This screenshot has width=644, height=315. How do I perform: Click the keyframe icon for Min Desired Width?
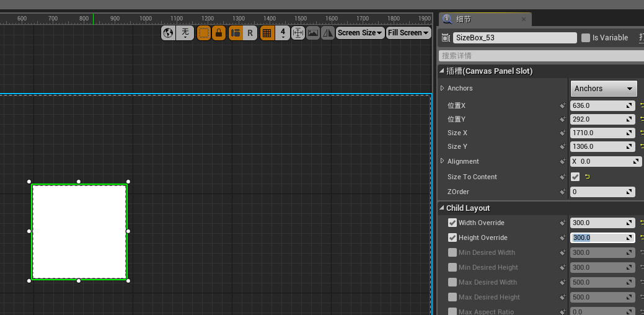tap(563, 252)
